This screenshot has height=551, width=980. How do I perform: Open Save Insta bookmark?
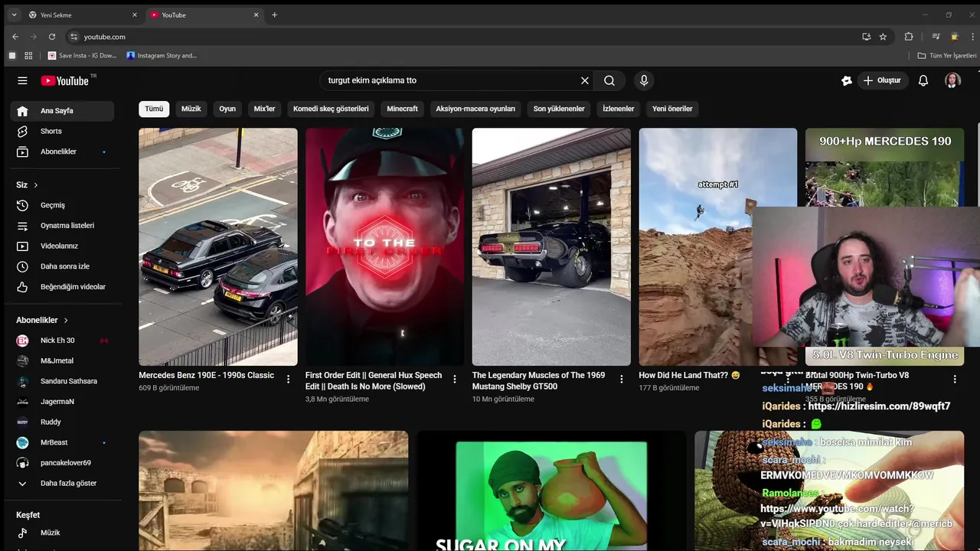pos(83,55)
